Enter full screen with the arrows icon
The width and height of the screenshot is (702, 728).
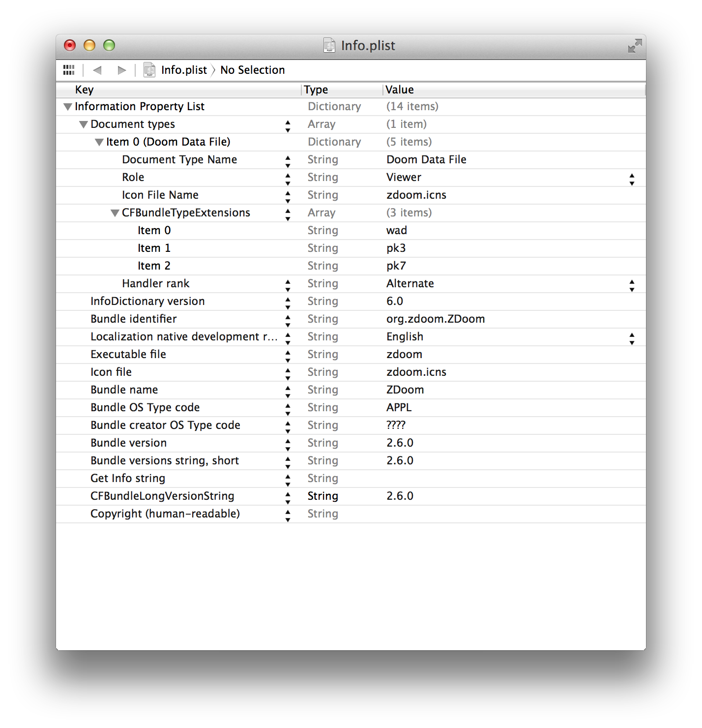tap(635, 46)
